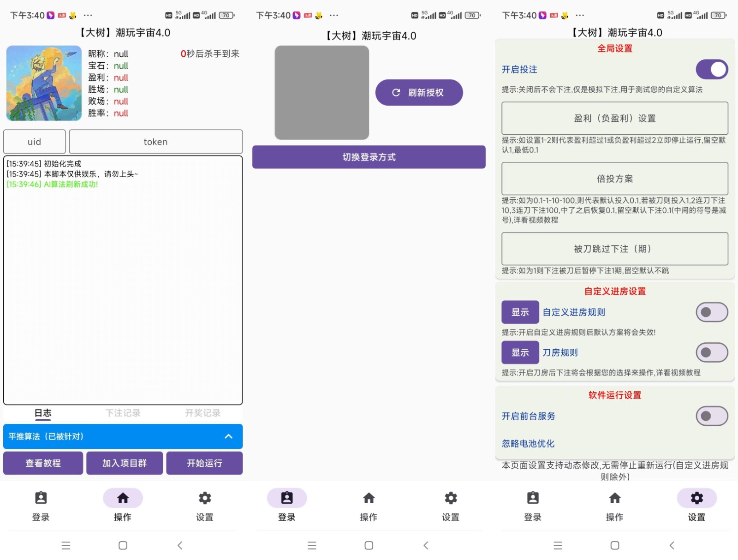Disable the 开启投注 switch
The height and width of the screenshot is (560, 738).
pyautogui.click(x=712, y=70)
